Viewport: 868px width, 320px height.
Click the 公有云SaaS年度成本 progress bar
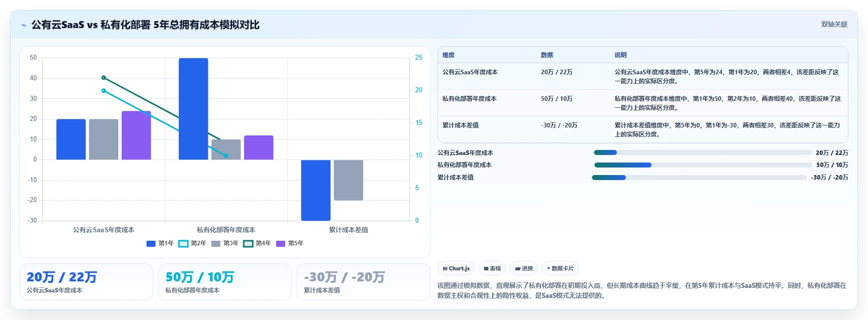(x=703, y=152)
